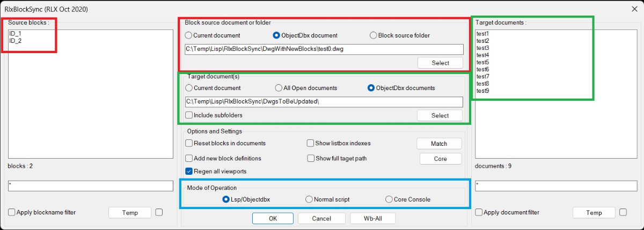
Task: Select All Open documents target option
Action: (279, 88)
